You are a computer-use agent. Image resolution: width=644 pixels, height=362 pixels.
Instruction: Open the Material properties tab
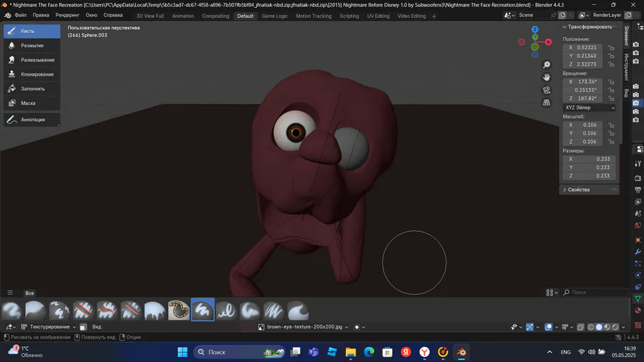click(x=638, y=310)
